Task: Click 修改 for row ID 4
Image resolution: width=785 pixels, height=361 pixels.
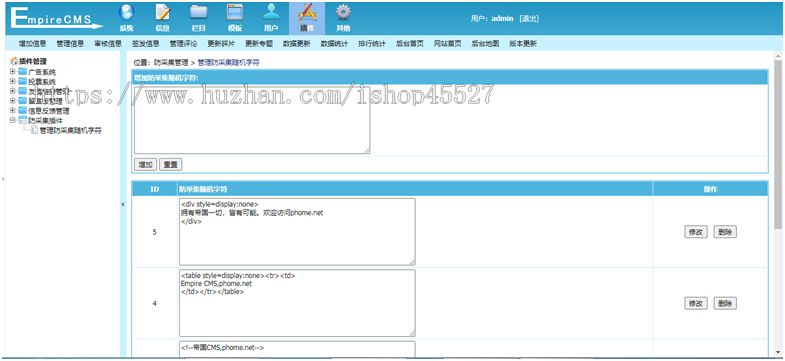Action: point(696,303)
